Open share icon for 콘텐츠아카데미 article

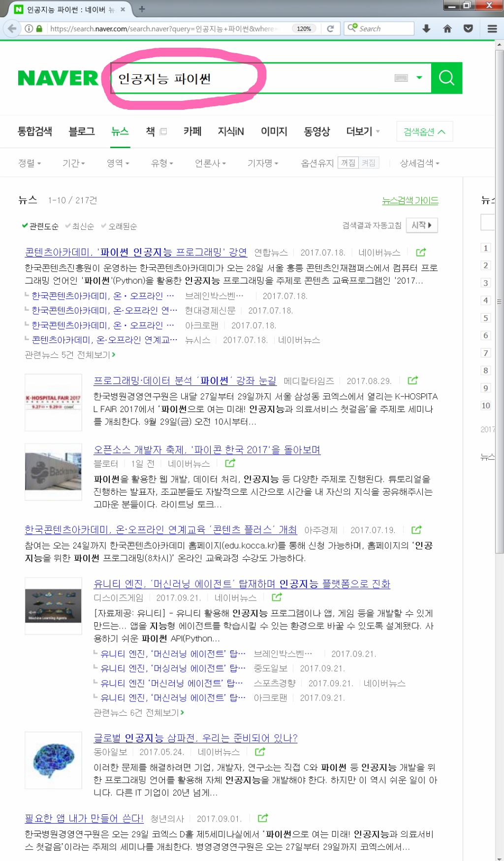tap(421, 252)
